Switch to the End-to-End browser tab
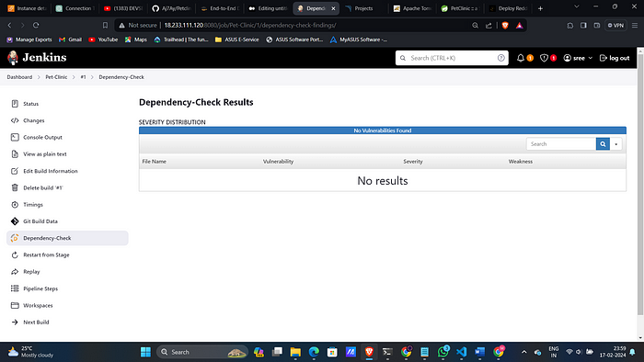Image resolution: width=644 pixels, height=362 pixels. point(220,8)
